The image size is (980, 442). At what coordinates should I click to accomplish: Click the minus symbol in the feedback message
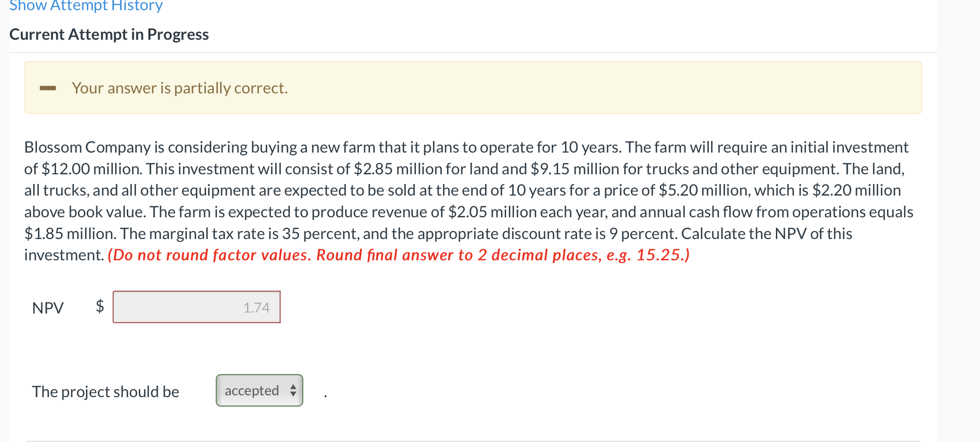pyautogui.click(x=49, y=87)
